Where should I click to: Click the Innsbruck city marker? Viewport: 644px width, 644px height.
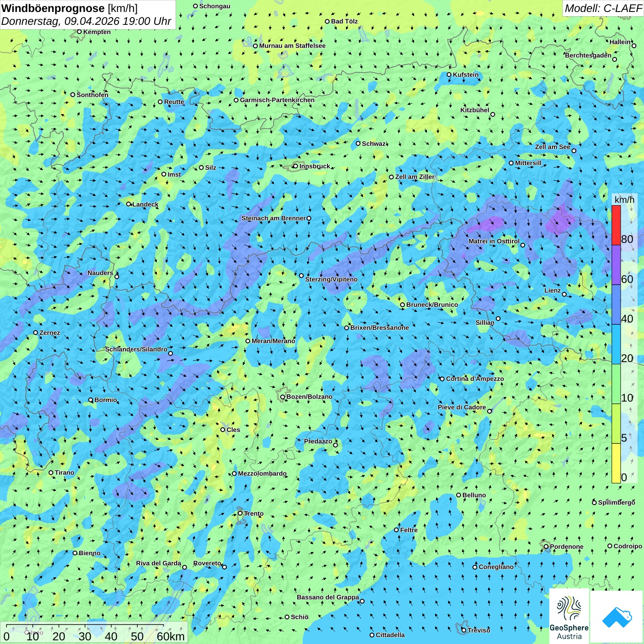(295, 166)
